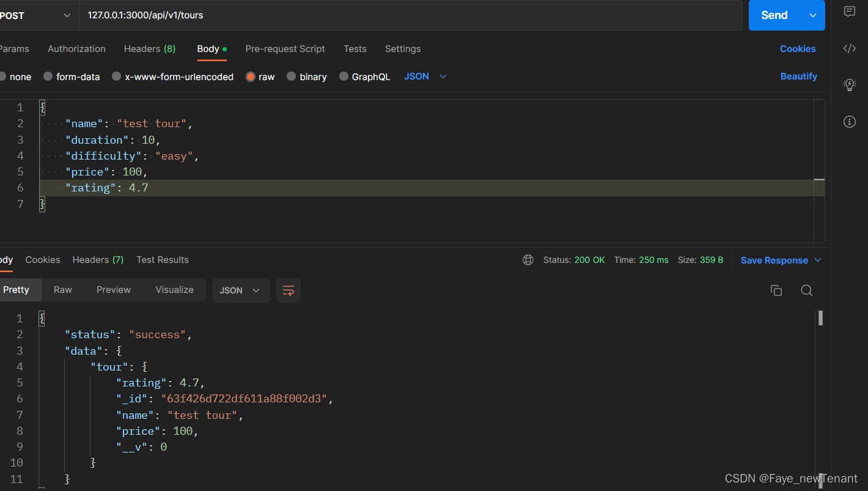Image resolution: width=868 pixels, height=491 pixels.
Task: Toggle line wrapping in the response pane
Action: point(288,290)
